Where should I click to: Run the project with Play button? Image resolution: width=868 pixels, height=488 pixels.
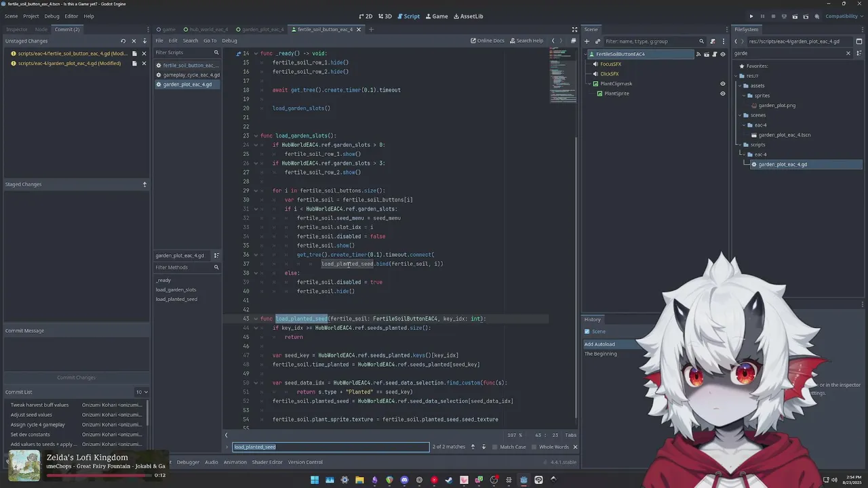point(751,16)
